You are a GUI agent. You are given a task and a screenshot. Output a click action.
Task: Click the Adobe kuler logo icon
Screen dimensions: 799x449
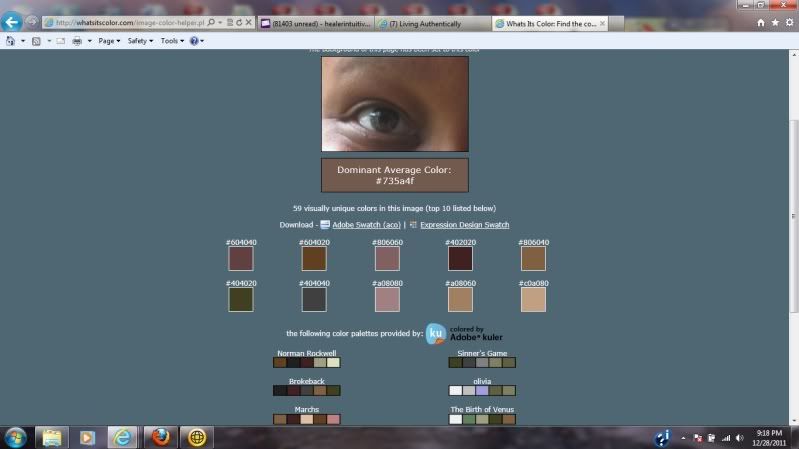point(436,334)
